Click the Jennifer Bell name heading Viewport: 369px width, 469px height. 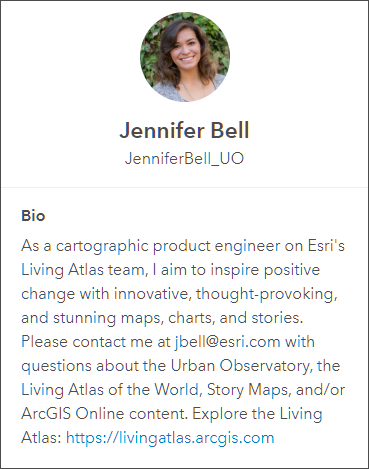coord(184,130)
